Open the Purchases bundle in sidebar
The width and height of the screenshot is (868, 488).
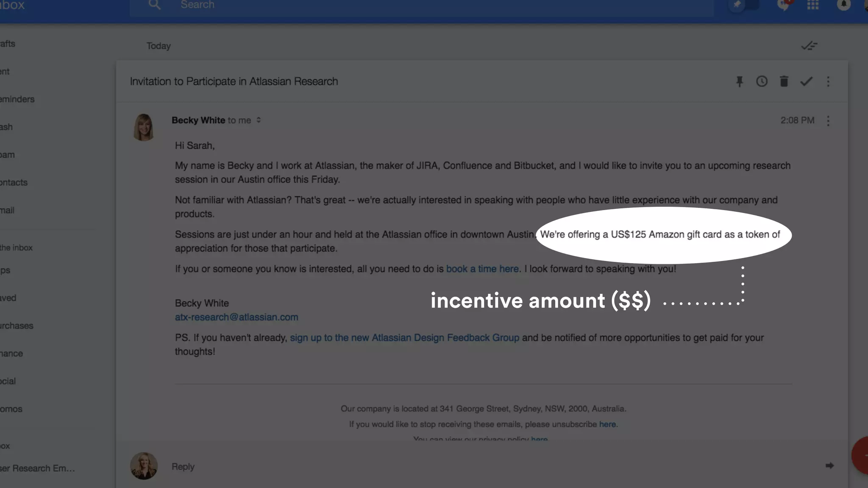point(17,326)
